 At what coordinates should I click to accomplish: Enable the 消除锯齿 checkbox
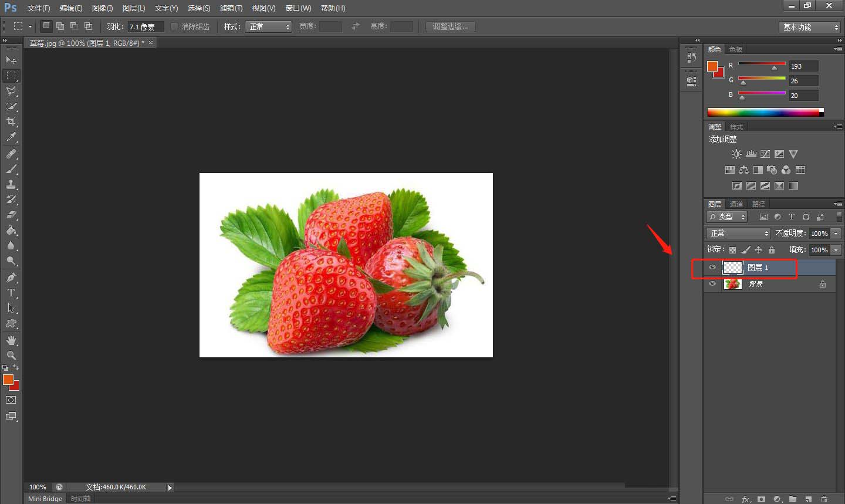[x=174, y=26]
